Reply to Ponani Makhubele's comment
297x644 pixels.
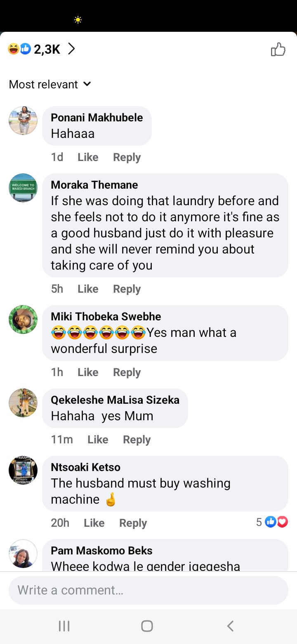127,157
